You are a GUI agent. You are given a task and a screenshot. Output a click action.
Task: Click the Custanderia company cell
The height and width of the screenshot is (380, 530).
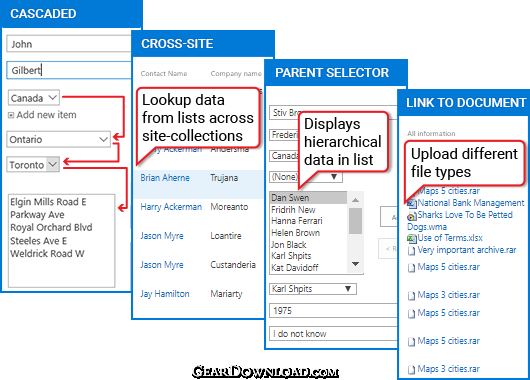click(x=233, y=265)
